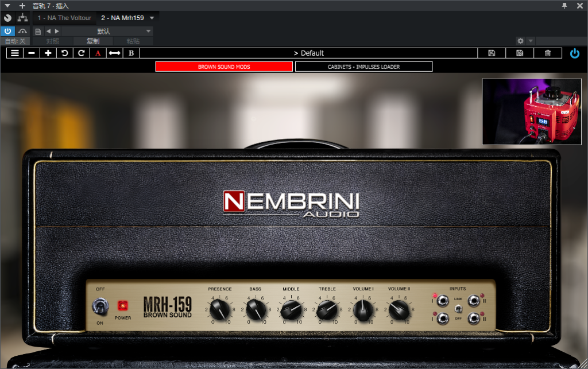Click the 复制 copy button
Screen dimensions: 588x369
click(93, 41)
